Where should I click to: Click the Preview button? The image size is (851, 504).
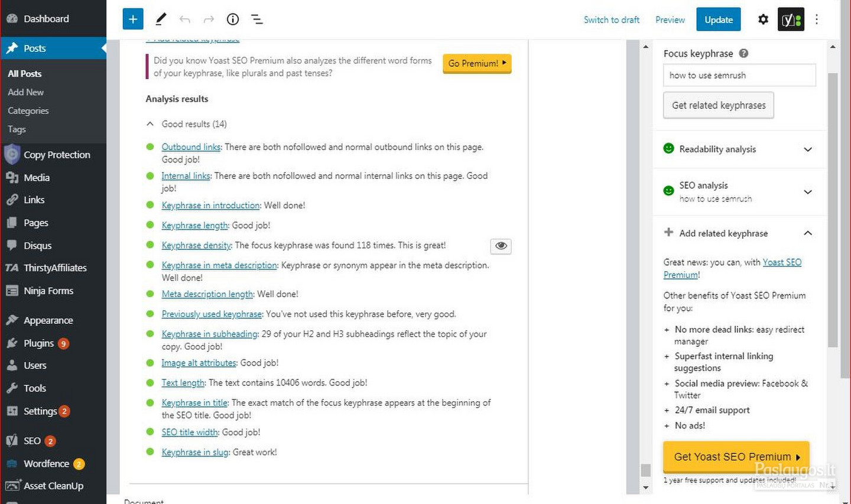pyautogui.click(x=670, y=19)
